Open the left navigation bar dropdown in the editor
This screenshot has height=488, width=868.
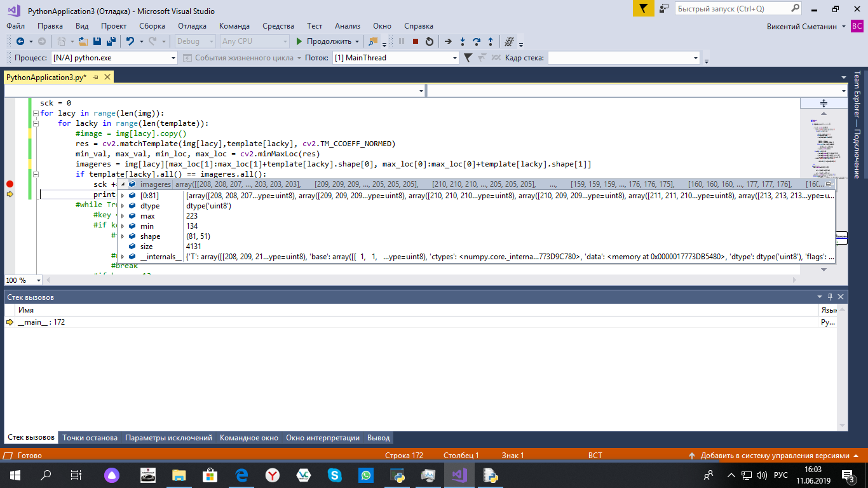point(421,91)
